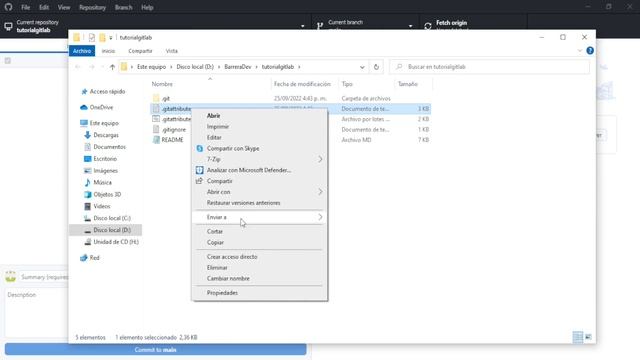
Task: Open the Branch menu in GitHub Desktop
Action: [x=123, y=7]
